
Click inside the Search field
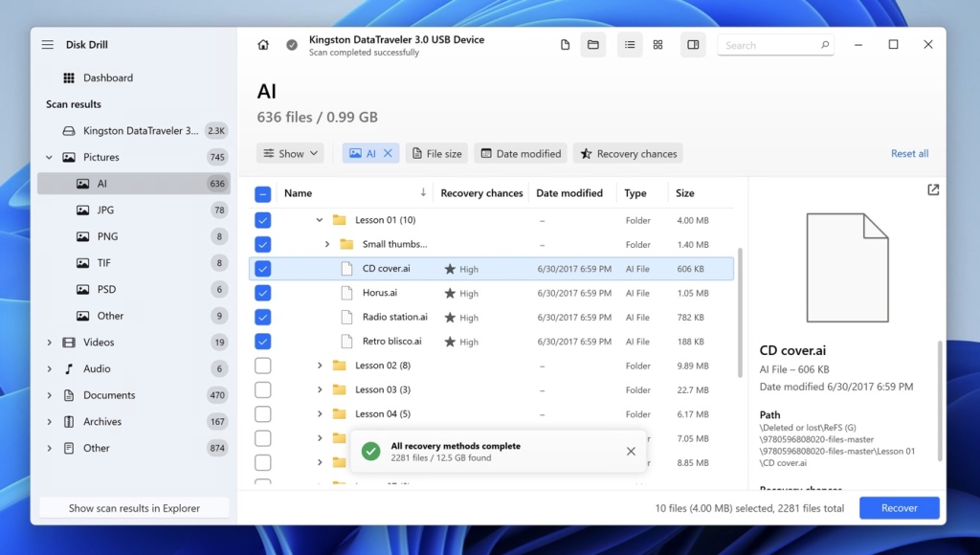click(773, 44)
